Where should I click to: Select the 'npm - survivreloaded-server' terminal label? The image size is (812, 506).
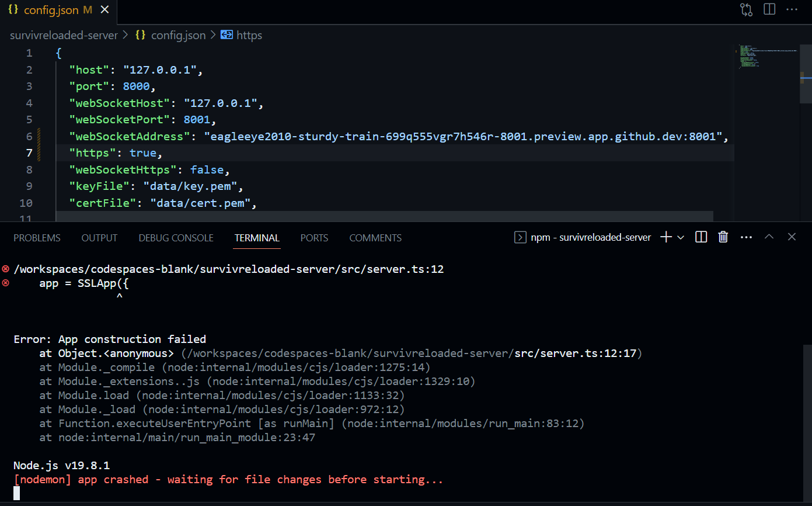591,237
